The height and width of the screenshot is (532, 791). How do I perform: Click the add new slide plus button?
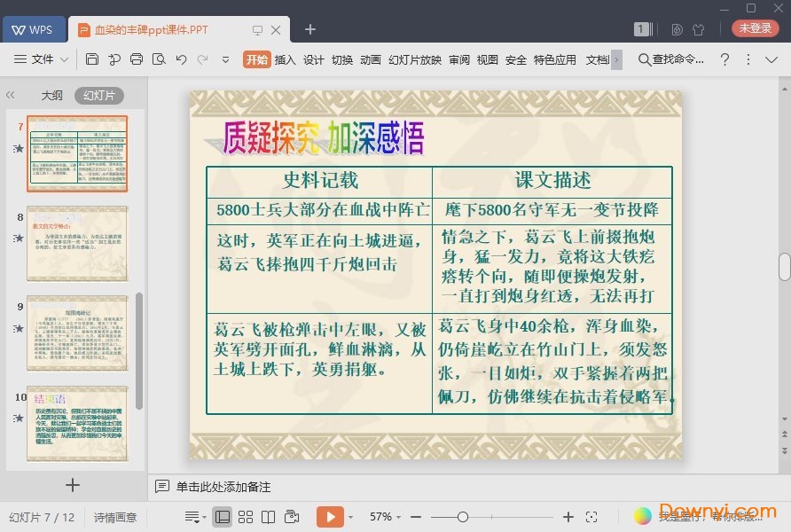[73, 485]
